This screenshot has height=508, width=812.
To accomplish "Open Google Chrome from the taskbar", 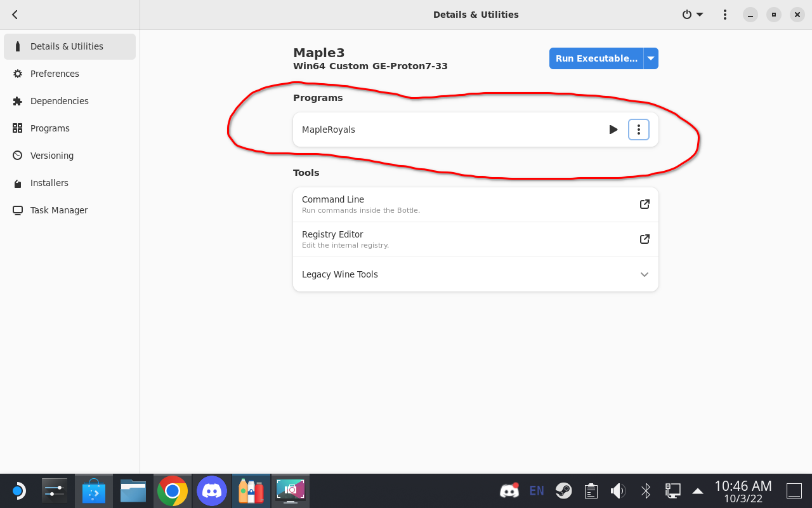I will point(173,491).
